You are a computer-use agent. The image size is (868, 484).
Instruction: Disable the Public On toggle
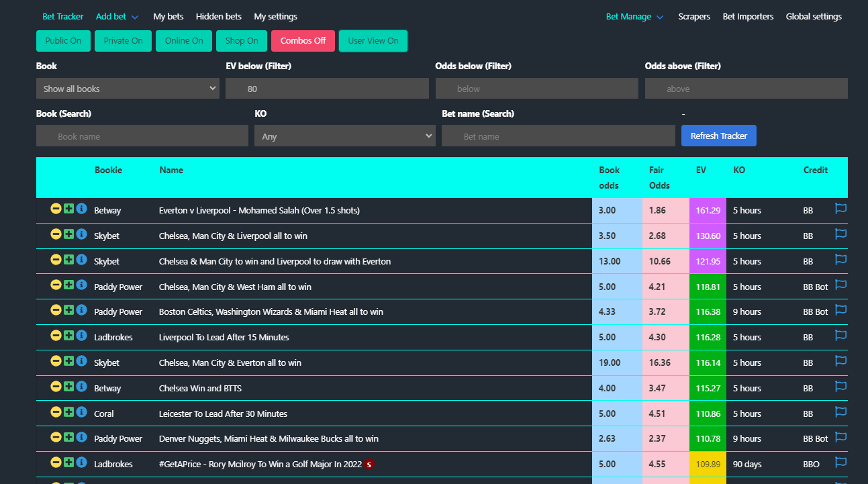point(63,40)
